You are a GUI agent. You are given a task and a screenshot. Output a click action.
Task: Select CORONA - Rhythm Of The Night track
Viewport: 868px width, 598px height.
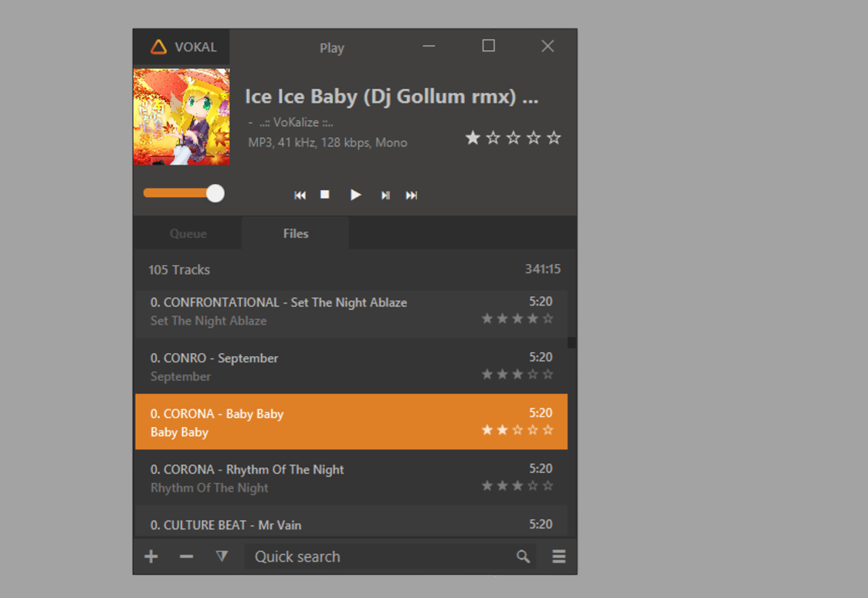(x=309, y=478)
